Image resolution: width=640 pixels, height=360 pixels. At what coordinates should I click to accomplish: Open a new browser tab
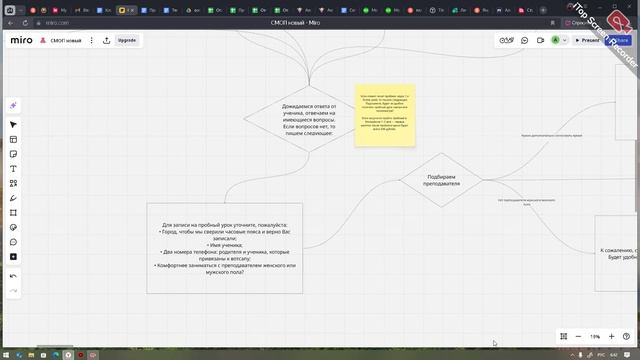coord(543,10)
